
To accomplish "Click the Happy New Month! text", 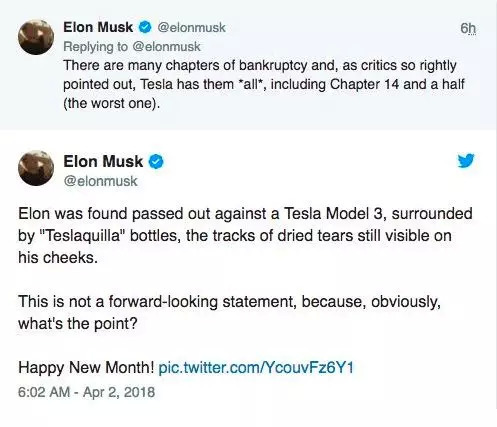I will [x=86, y=368].
